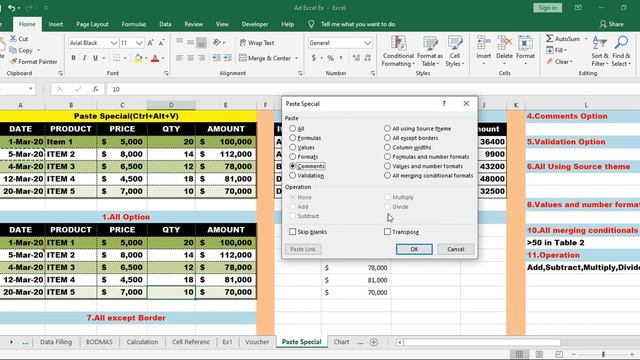Expand the Fill dropdown in Editing

pos(565,50)
